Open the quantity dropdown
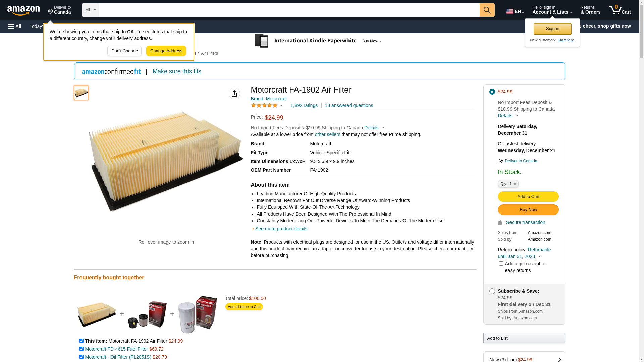The width and height of the screenshot is (644, 362). coord(508,184)
